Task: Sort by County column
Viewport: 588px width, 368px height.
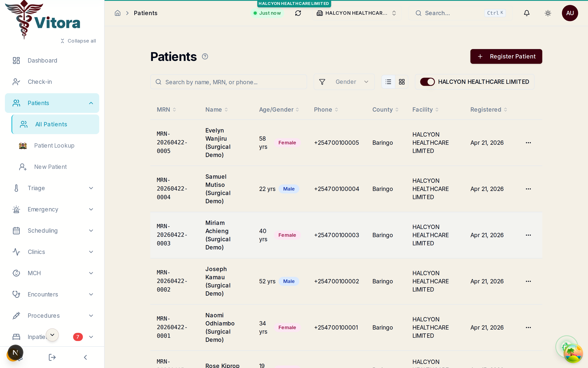Action: 385,110
